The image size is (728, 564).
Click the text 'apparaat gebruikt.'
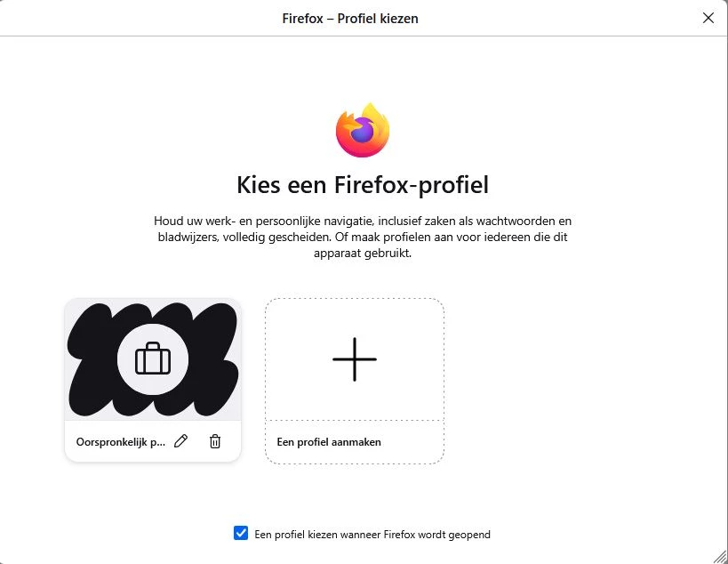pos(363,254)
